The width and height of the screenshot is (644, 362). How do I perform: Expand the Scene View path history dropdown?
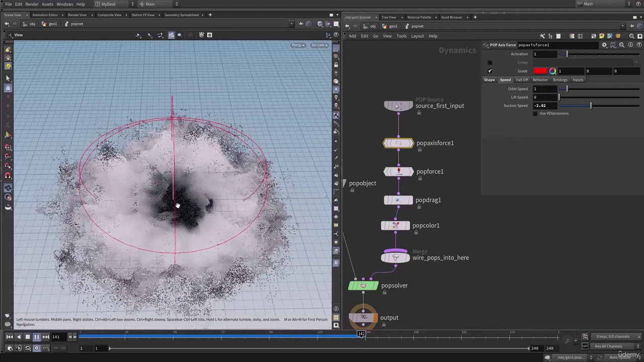click(x=291, y=24)
